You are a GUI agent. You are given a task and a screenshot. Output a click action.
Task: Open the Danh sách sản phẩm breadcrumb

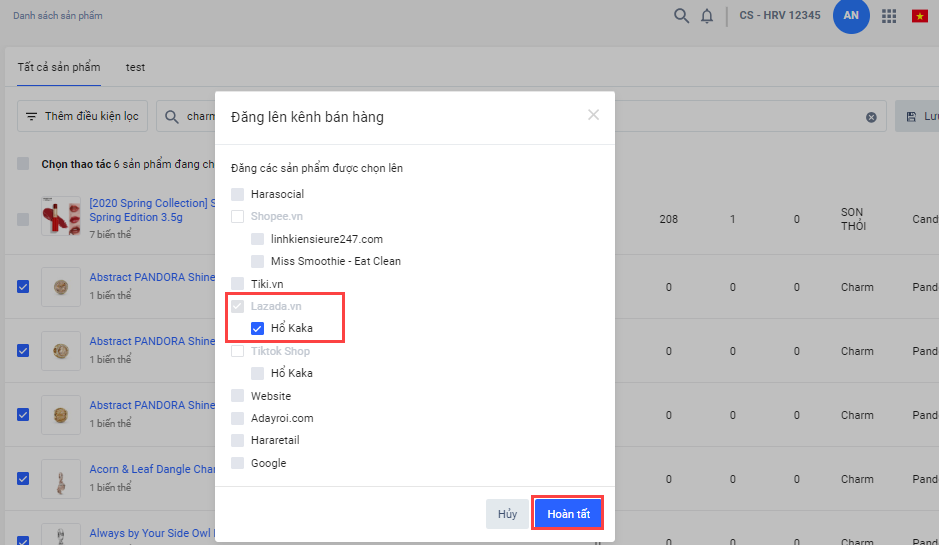57,16
